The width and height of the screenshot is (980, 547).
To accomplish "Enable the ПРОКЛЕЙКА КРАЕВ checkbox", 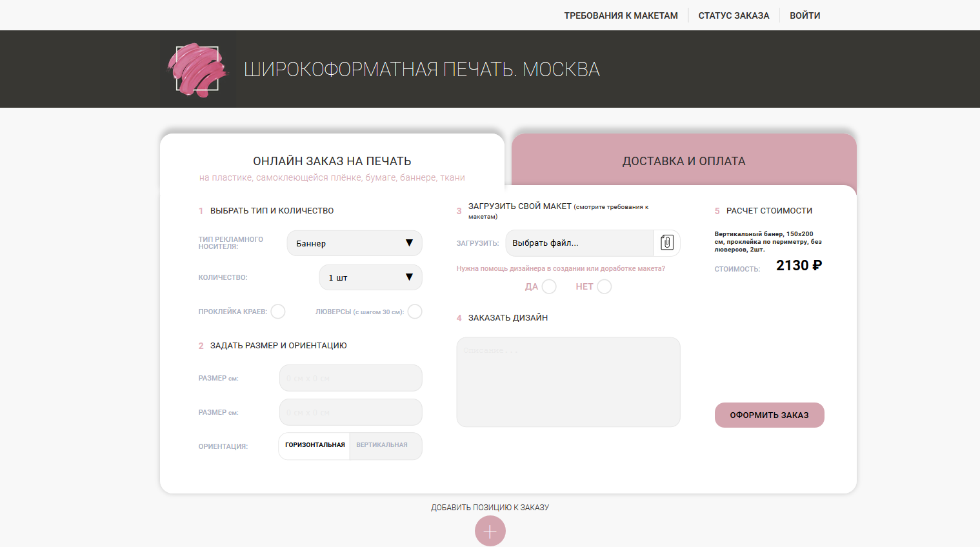I will 278,311.
